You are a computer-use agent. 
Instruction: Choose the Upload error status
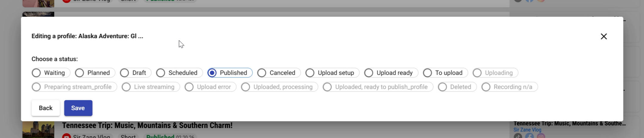210,87
